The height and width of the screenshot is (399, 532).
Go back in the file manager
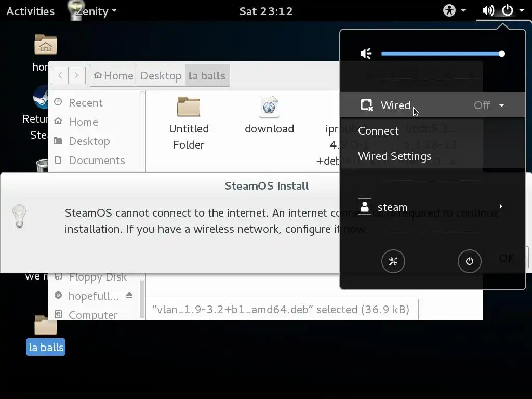click(60, 75)
